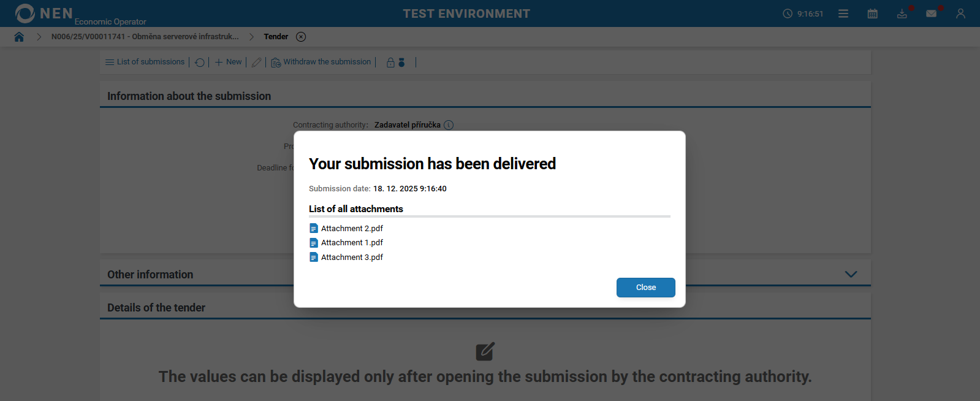
Task: Click the Close button in the dialog
Action: point(645,288)
